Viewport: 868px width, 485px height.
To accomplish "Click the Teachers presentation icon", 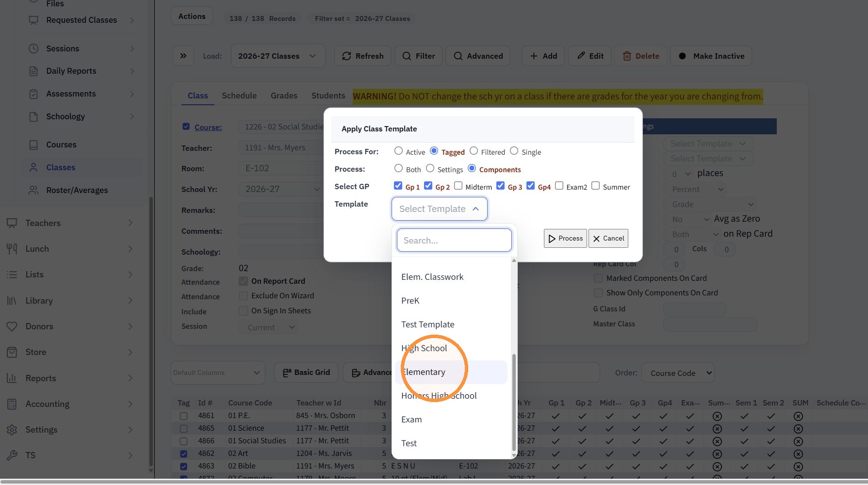I will pyautogui.click(x=12, y=223).
